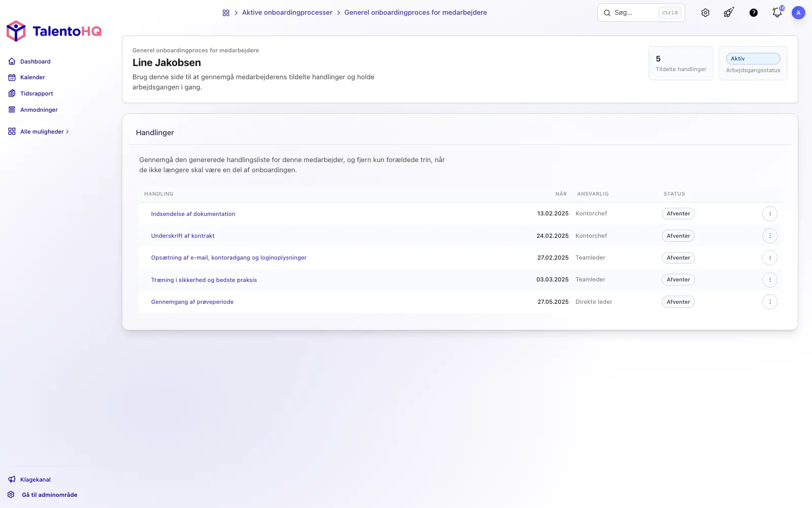Click the Aktiv workflow status badge
Image resolution: width=812 pixels, height=508 pixels.
pos(753,58)
